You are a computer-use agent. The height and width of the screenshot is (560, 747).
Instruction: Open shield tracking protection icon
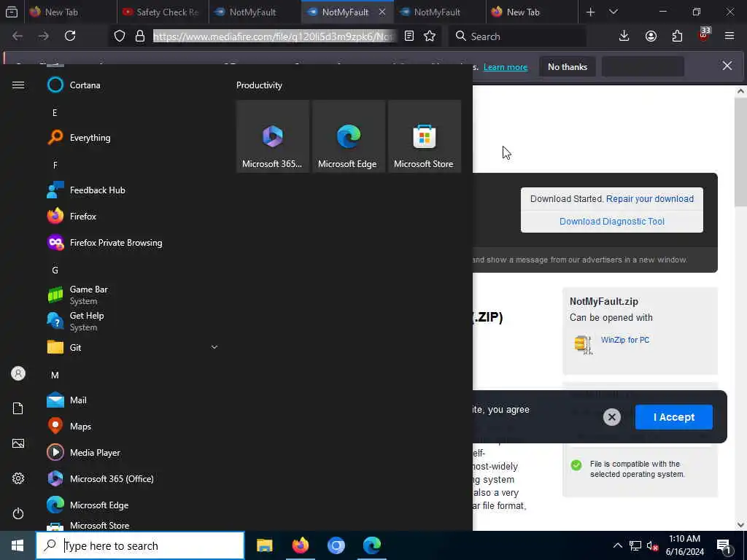[x=120, y=36]
